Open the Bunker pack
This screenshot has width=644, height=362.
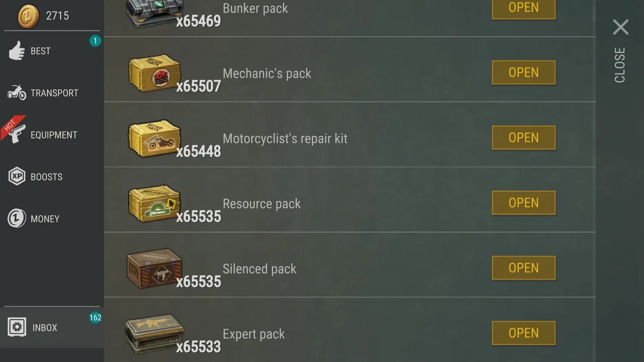(523, 9)
